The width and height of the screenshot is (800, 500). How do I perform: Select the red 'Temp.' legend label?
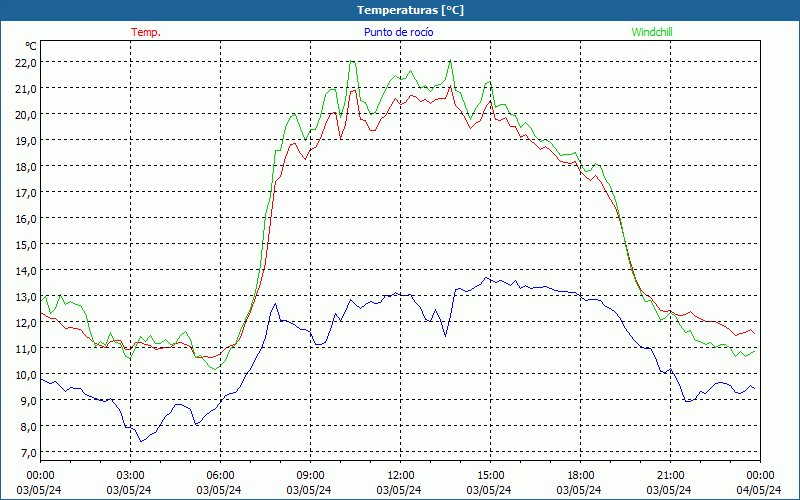[x=146, y=32]
